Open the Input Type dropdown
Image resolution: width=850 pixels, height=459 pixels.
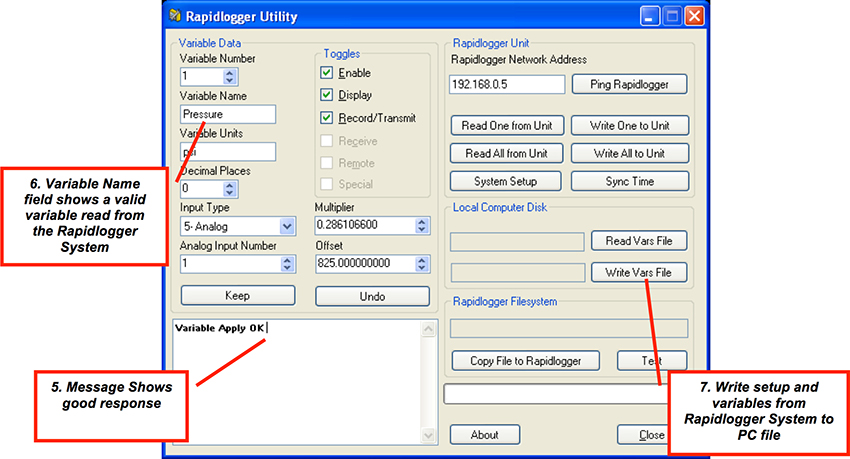287,227
